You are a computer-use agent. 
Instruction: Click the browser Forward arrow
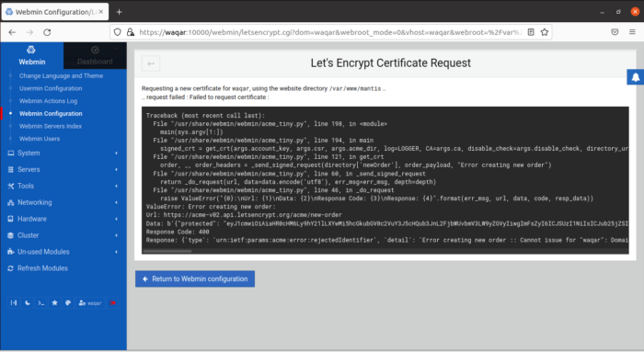(29, 32)
